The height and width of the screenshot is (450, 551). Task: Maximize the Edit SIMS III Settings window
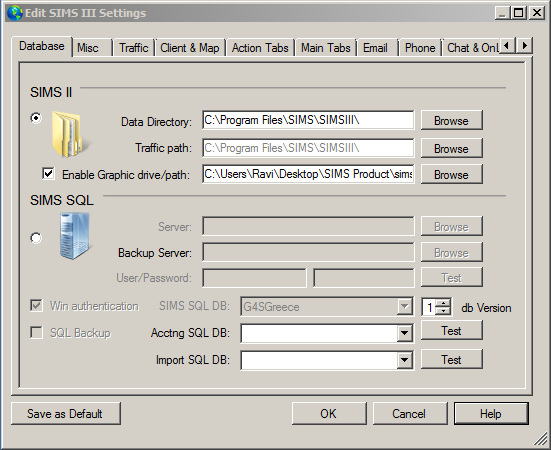(x=519, y=13)
